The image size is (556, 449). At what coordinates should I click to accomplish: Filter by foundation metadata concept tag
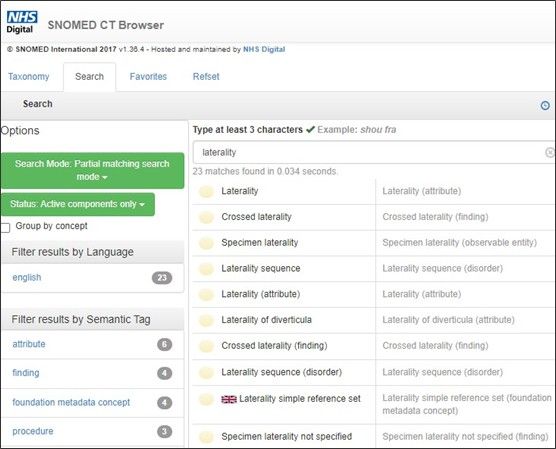(71, 402)
